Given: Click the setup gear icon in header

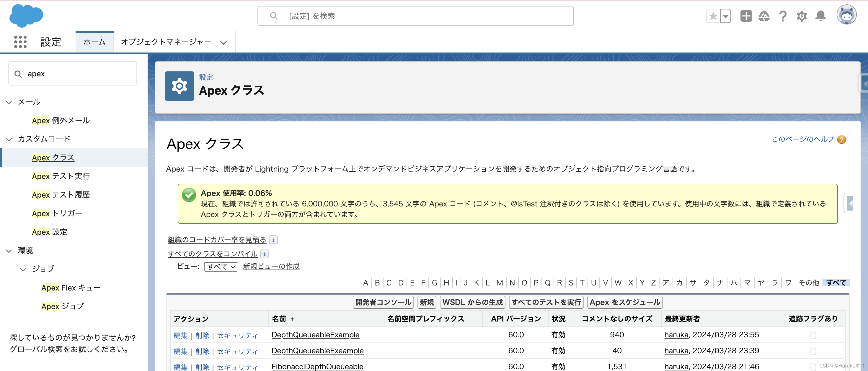Looking at the screenshot, I should (802, 16).
